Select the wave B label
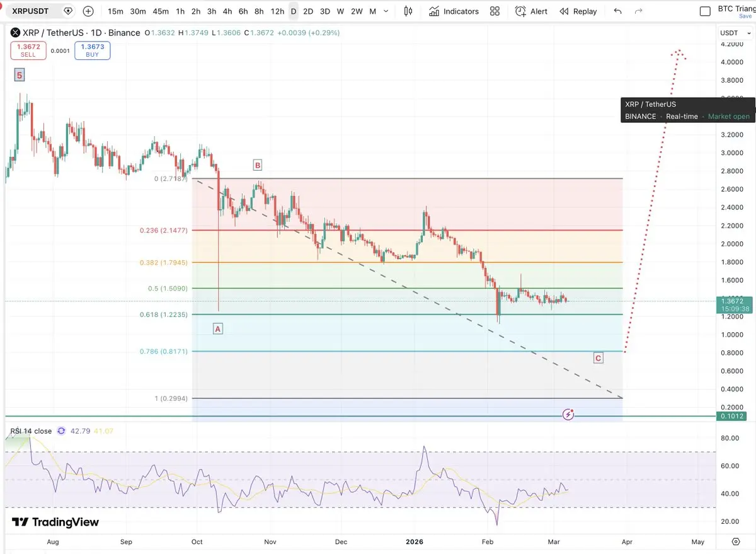This screenshot has height=554, width=756. (x=257, y=165)
